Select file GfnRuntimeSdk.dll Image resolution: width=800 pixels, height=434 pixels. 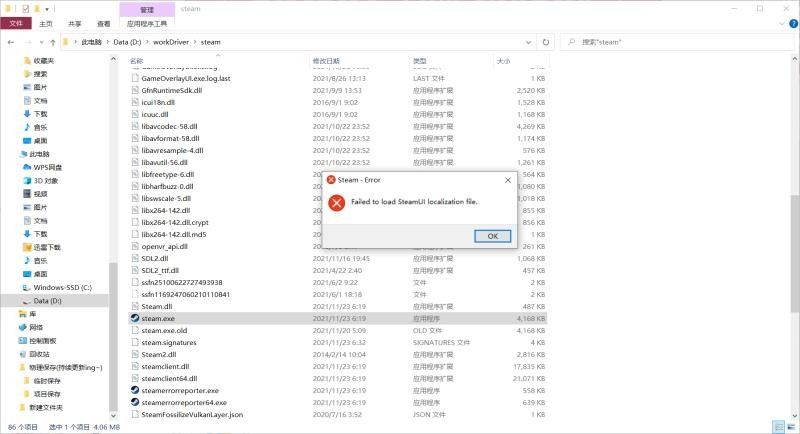[x=171, y=90]
